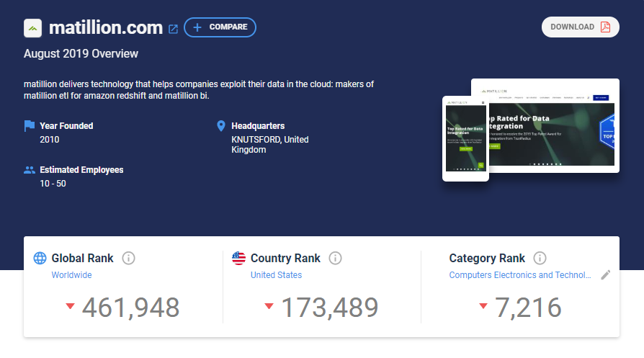Image resolution: width=644 pixels, height=358 pixels.
Task: Click the global rank value 461,948
Action: [130, 308]
